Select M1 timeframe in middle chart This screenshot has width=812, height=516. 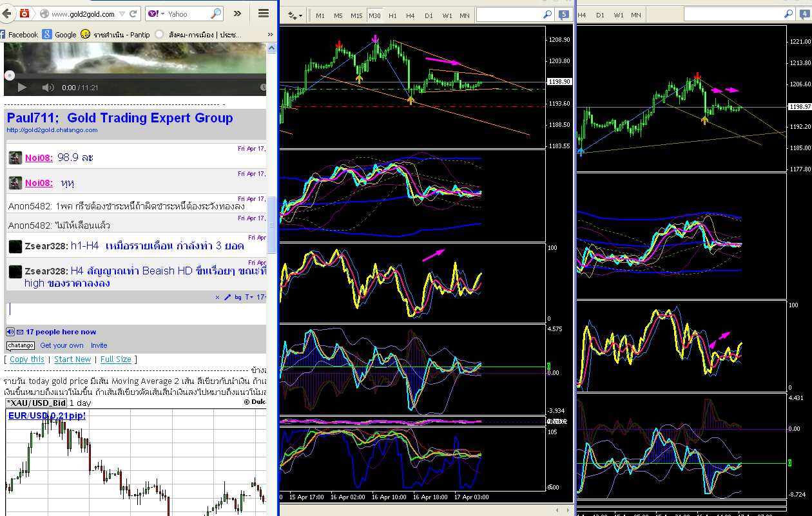[x=320, y=15]
